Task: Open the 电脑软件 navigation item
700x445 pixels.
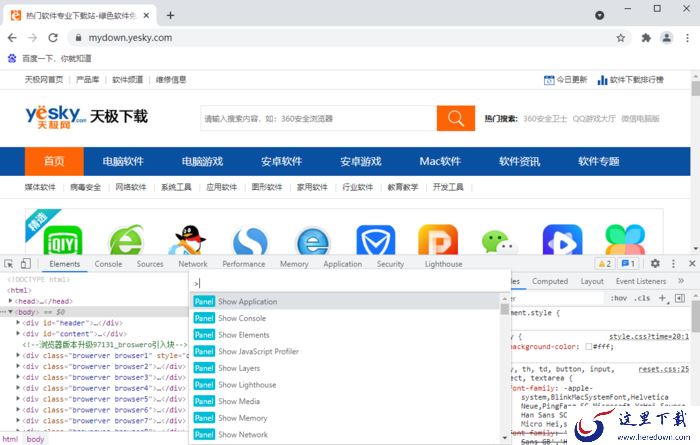Action: click(123, 162)
